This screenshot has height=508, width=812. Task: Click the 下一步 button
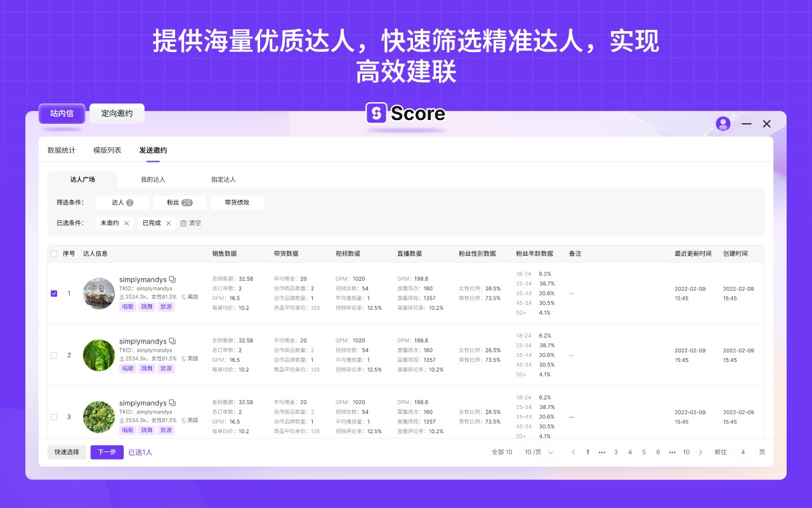[107, 452]
